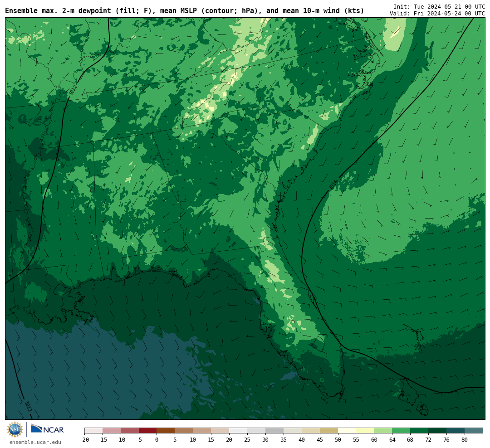Click the colorbar label 80
This screenshot has width=490, height=448.
click(x=465, y=439)
